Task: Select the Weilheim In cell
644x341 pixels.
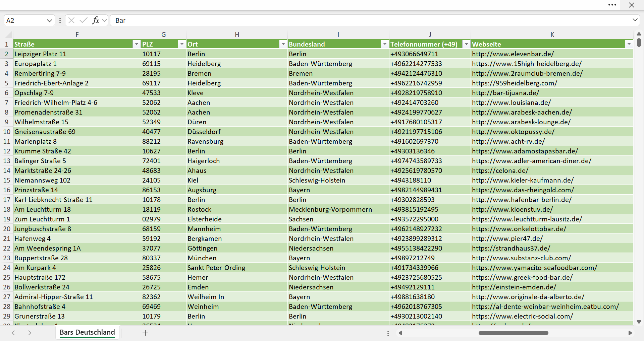Action: (x=237, y=297)
